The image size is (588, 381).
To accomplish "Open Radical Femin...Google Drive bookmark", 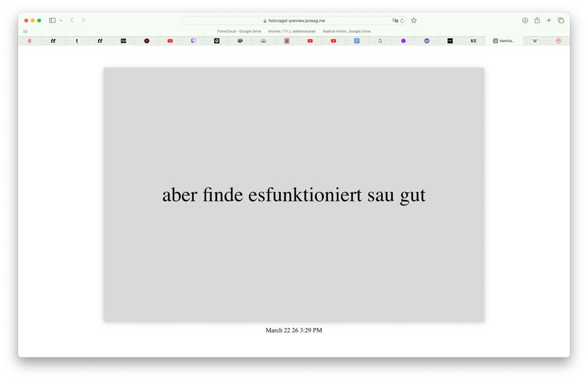I will pos(346,31).
